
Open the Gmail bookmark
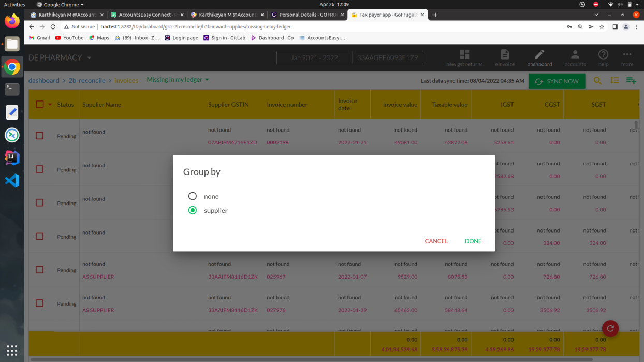tap(39, 38)
